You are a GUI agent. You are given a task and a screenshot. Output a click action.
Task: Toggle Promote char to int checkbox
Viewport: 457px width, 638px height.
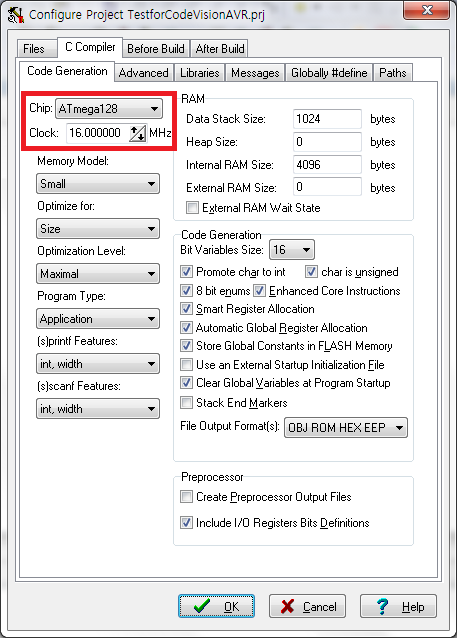[186, 272]
